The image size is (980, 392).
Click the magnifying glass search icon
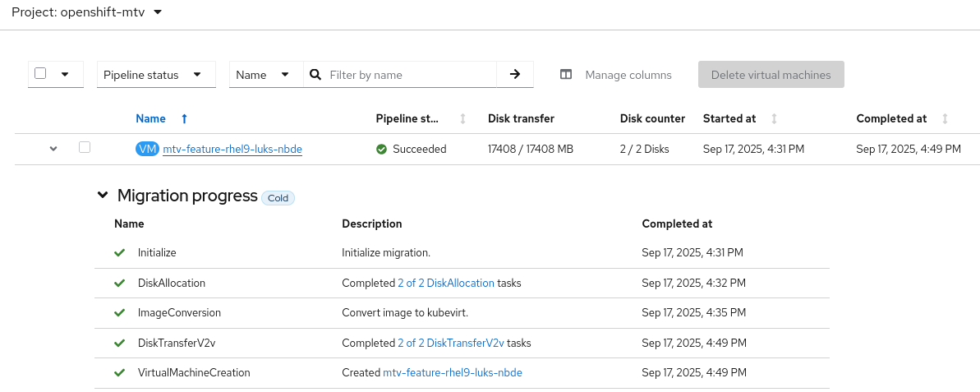point(315,75)
